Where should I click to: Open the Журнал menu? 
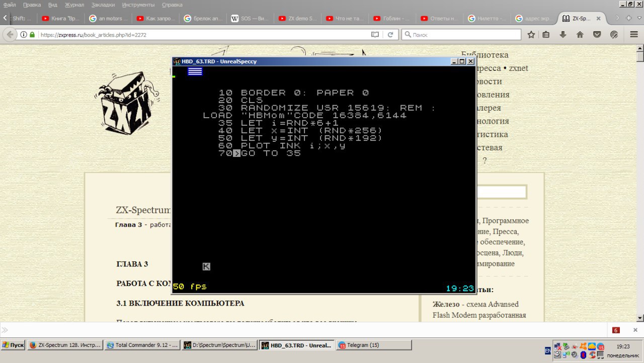pyautogui.click(x=74, y=5)
